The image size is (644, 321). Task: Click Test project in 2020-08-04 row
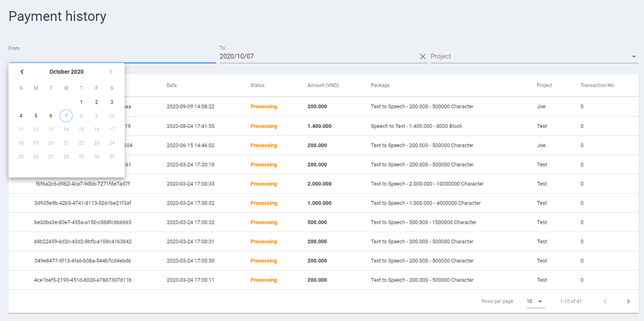[542, 126]
